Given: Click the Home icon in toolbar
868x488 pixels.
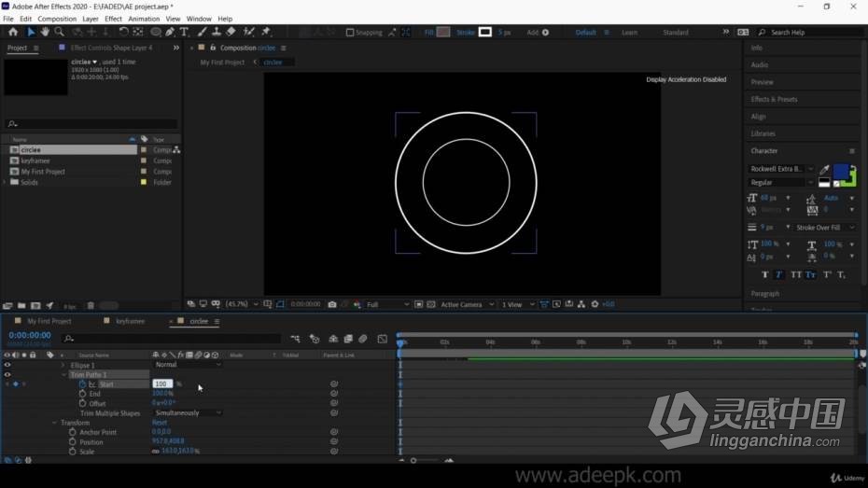Looking at the screenshot, I should pos(13,32).
